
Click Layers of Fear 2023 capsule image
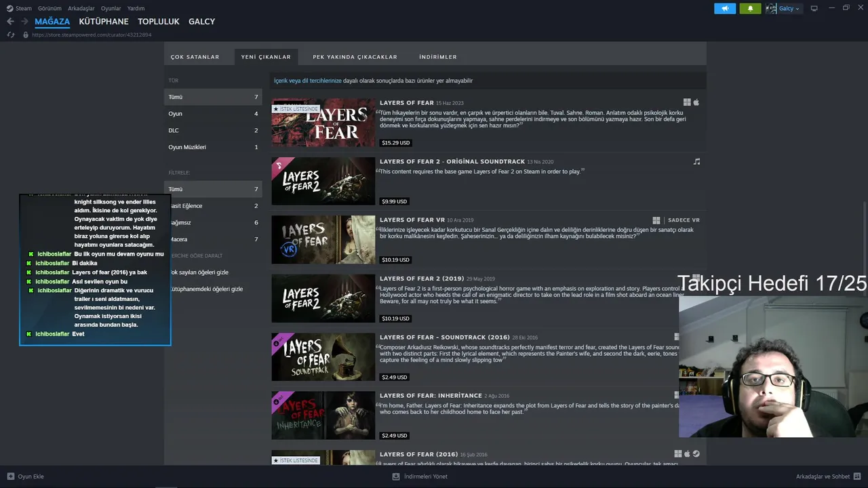pyautogui.click(x=323, y=123)
